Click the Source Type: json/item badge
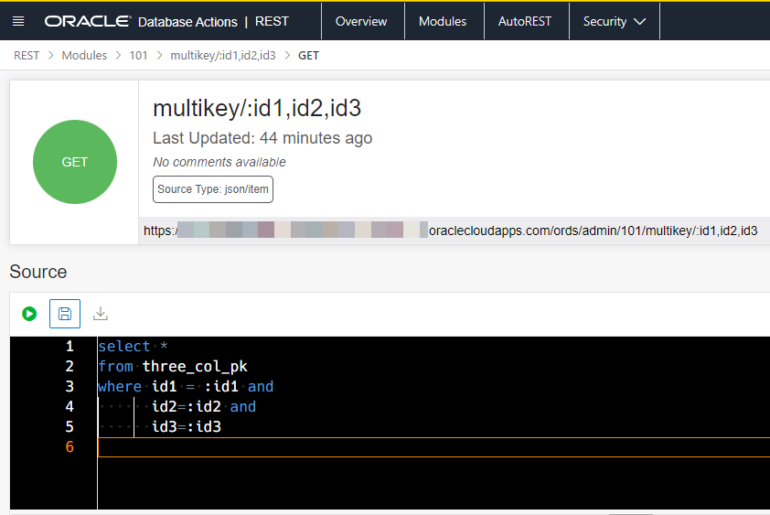The height and width of the screenshot is (515, 770). pos(213,189)
